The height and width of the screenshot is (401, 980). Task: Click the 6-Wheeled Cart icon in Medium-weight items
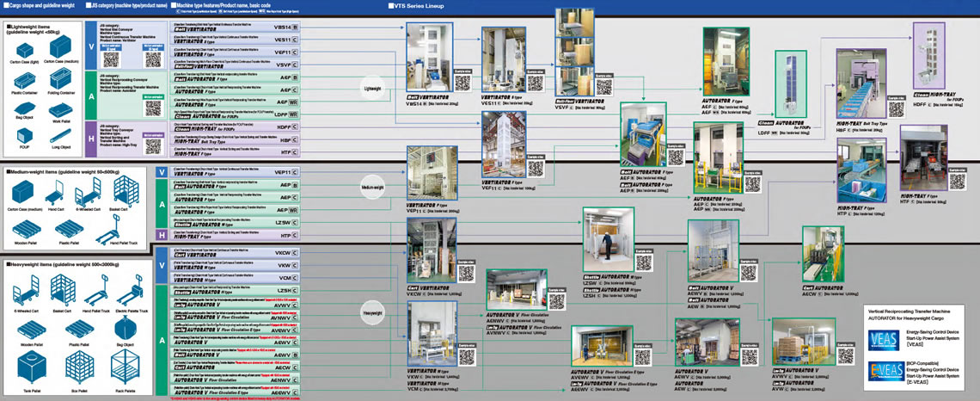(x=88, y=191)
